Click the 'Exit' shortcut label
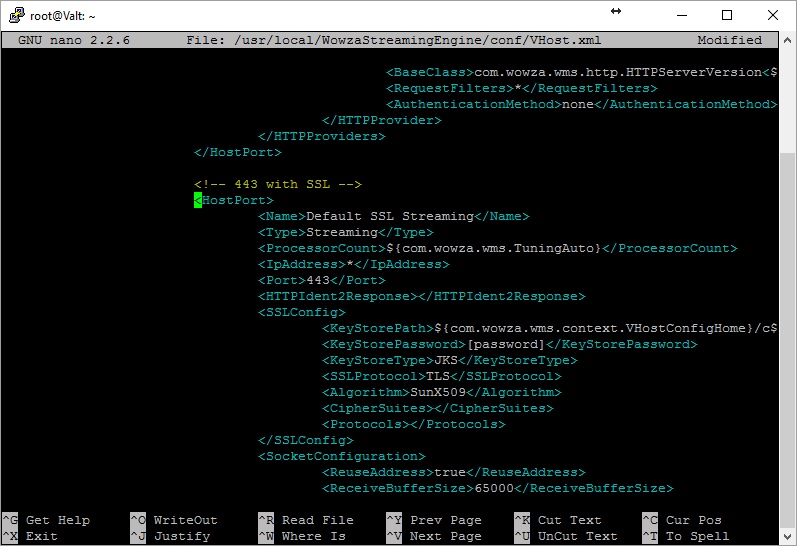This screenshot has width=797, height=546. point(42,536)
